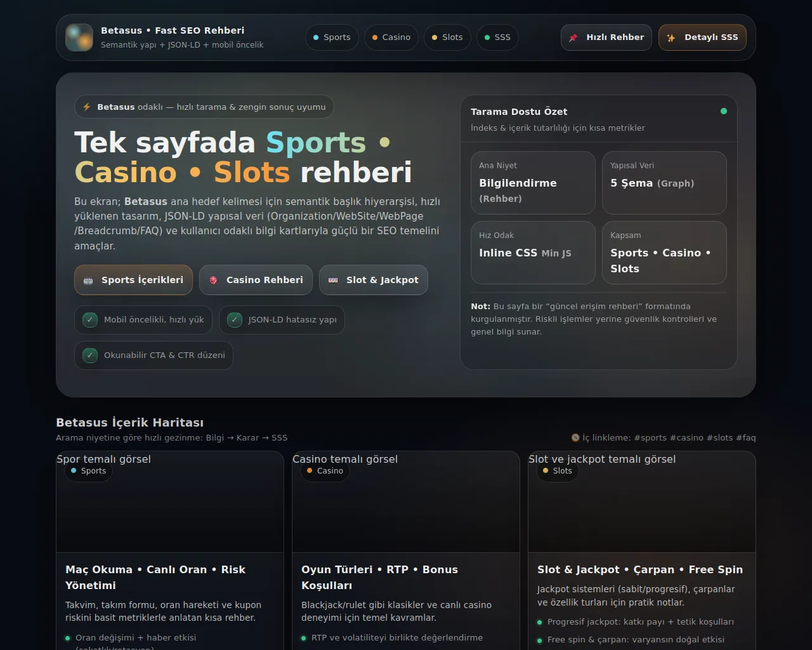This screenshot has height=650, width=812.
Task: Click the Betasus logo image in the header
Action: pyautogui.click(x=79, y=37)
